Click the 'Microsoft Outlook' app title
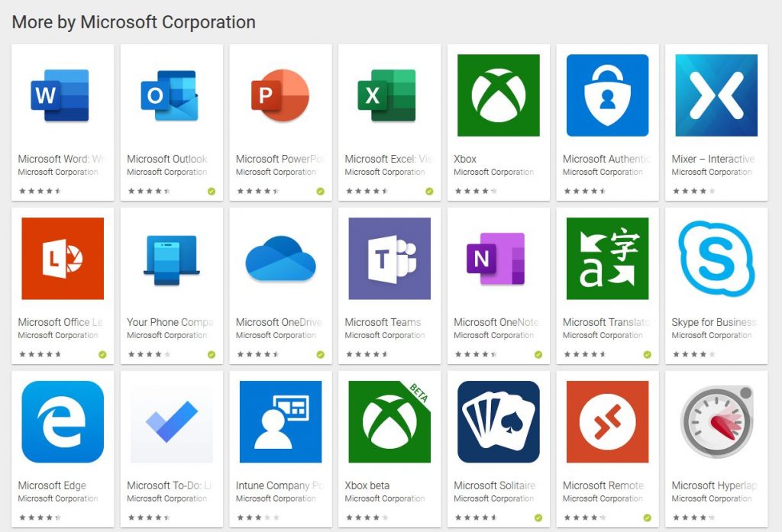Image resolution: width=782 pixels, height=532 pixels. pyautogui.click(x=167, y=159)
